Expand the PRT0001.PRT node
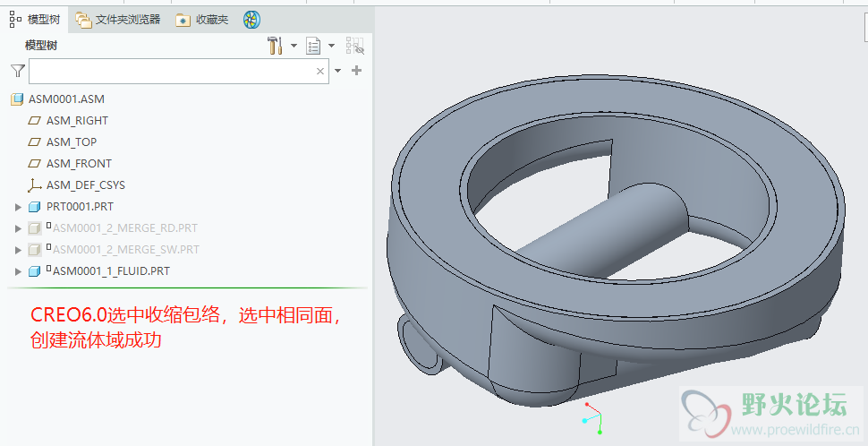 pos(18,207)
